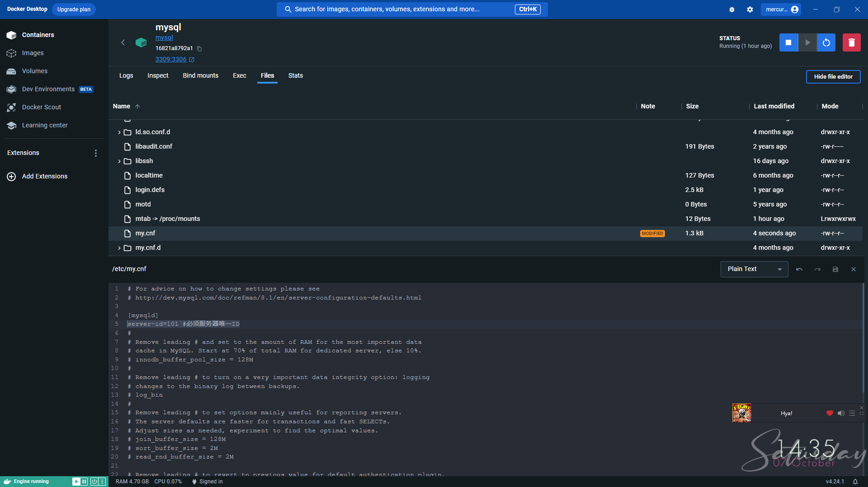This screenshot has height=487, width=868.
Task: Toggle the heart favorite on music widget
Action: coord(830,413)
